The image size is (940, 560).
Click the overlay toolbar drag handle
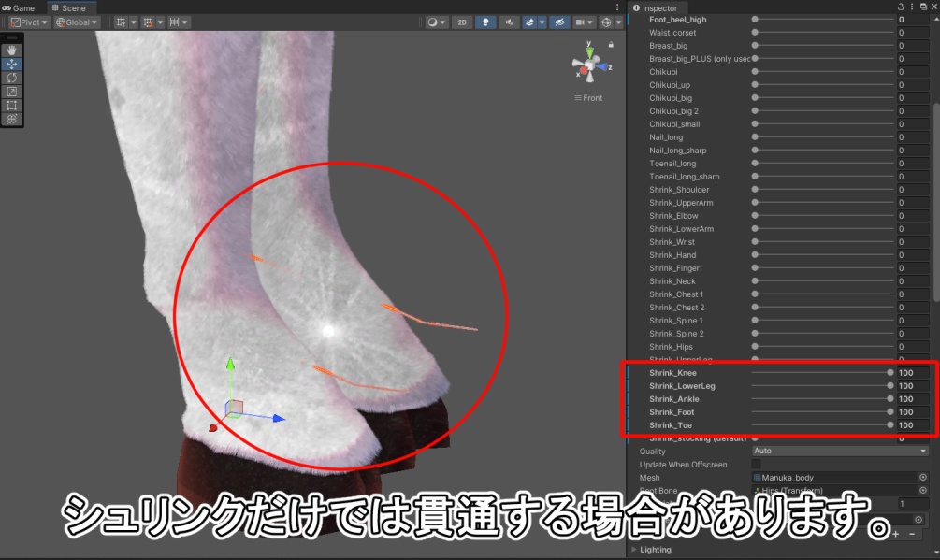coord(11,37)
